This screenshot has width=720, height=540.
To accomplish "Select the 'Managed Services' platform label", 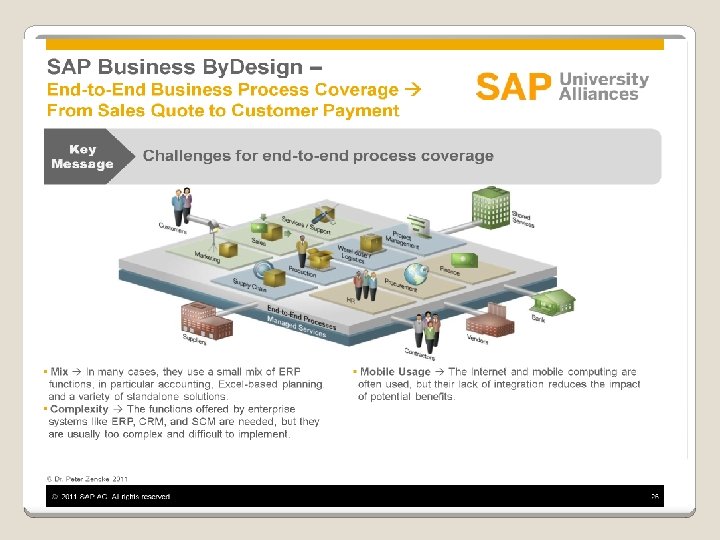I will (x=297, y=326).
